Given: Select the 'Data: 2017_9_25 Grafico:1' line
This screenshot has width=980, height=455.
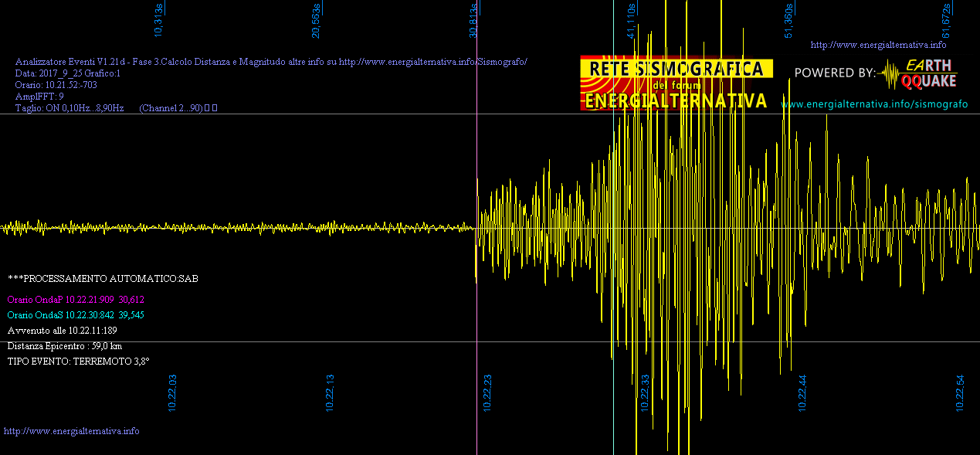Looking at the screenshot, I should pyautogui.click(x=68, y=73).
